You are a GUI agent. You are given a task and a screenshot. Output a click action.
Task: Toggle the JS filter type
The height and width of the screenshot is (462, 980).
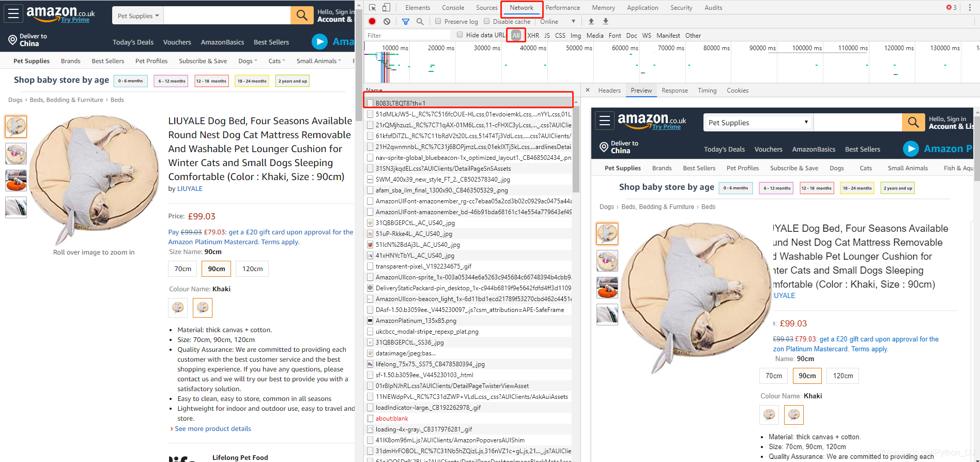pos(547,35)
